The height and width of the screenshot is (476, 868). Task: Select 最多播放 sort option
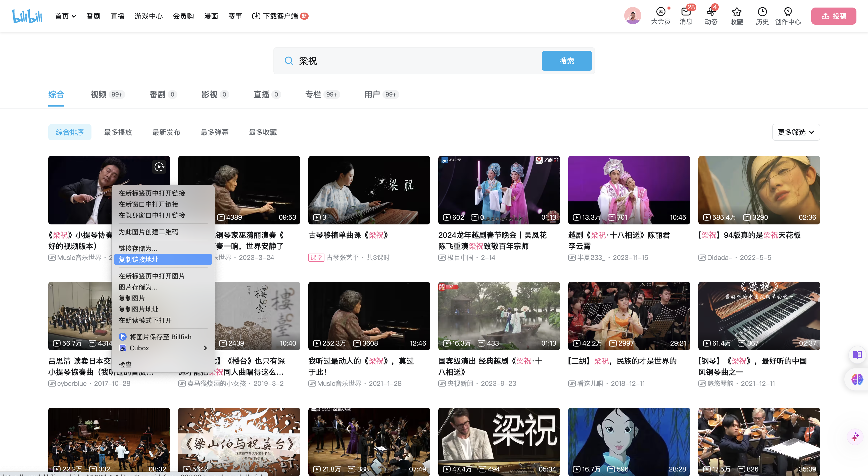[x=118, y=132]
